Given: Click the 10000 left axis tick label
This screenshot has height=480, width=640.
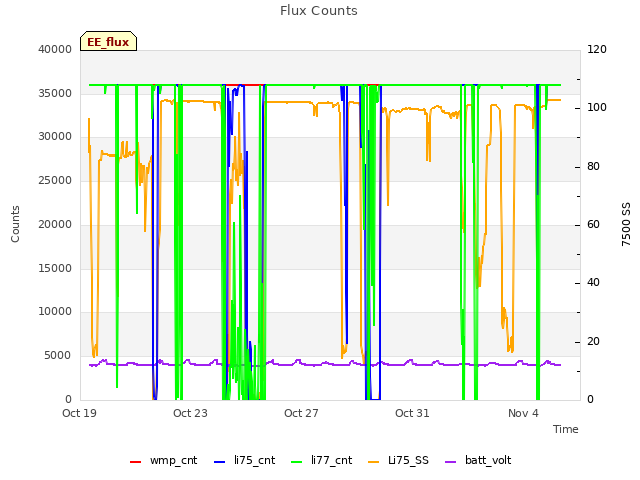Looking at the screenshot, I should pos(55,311).
